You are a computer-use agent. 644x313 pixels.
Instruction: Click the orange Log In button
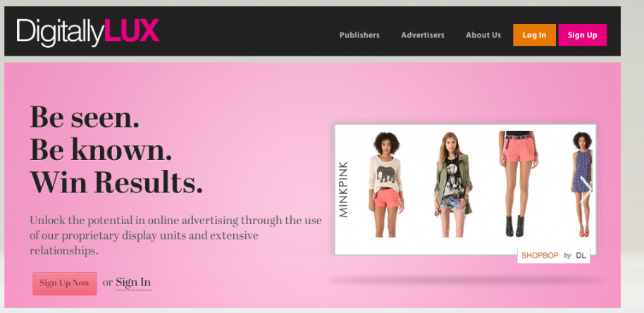[x=534, y=35]
